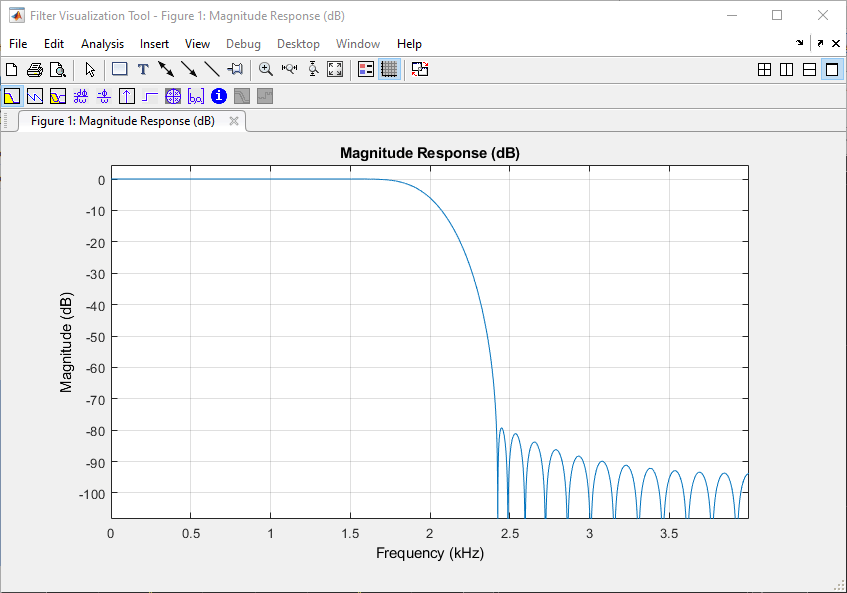Screen dimensions: 847x593
Task: Insert a text box with T icon
Action: pos(143,69)
